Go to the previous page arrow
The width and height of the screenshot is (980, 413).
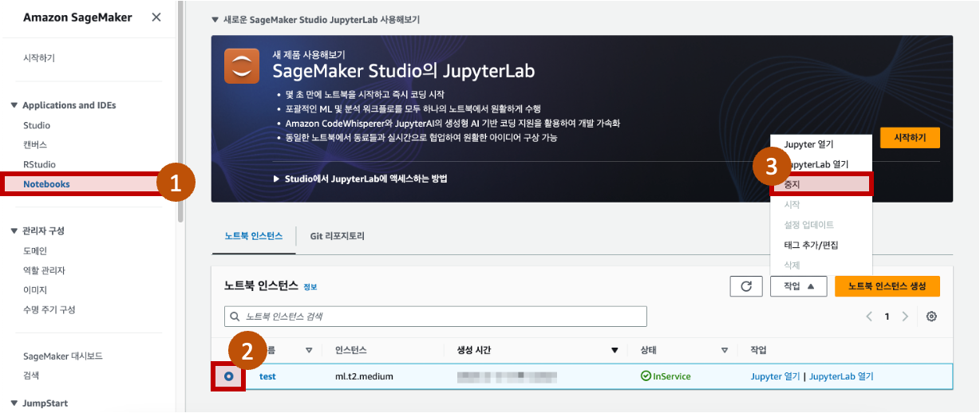click(869, 317)
